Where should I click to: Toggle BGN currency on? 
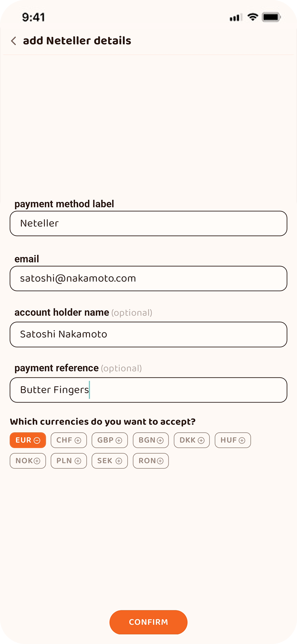coord(151,440)
